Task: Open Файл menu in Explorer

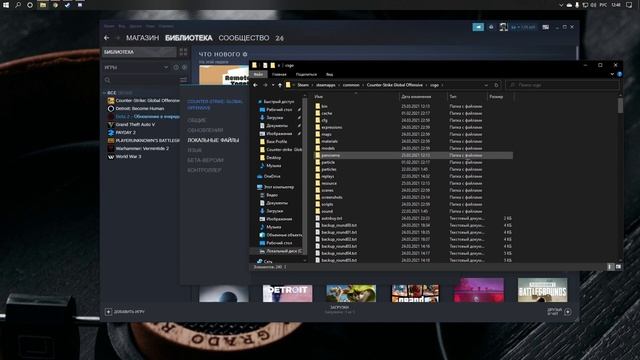Action: tap(258, 74)
